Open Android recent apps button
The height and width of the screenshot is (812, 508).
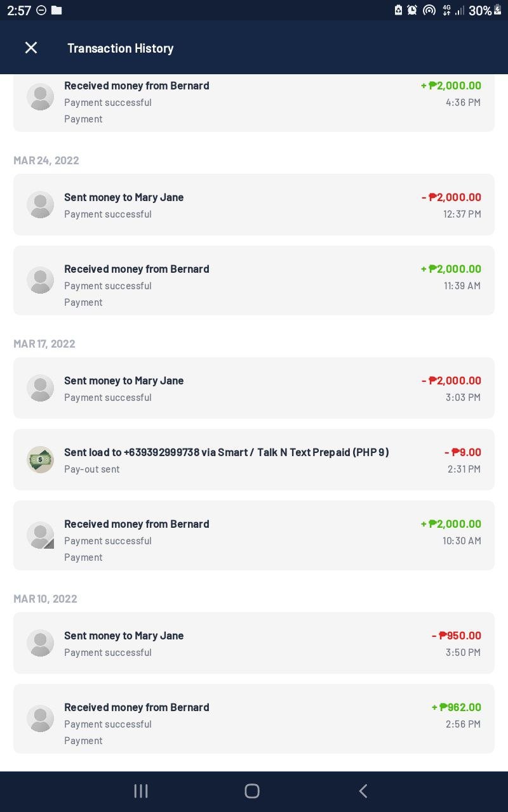pyautogui.click(x=141, y=790)
